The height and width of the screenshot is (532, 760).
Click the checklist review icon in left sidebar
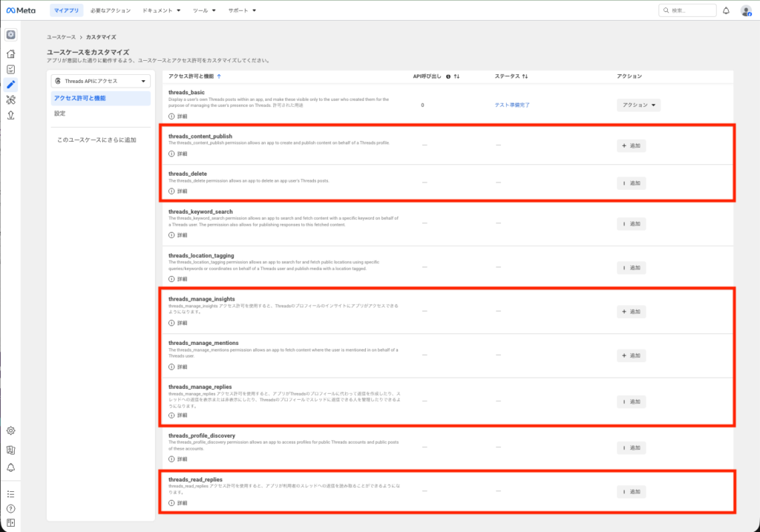(x=10, y=69)
